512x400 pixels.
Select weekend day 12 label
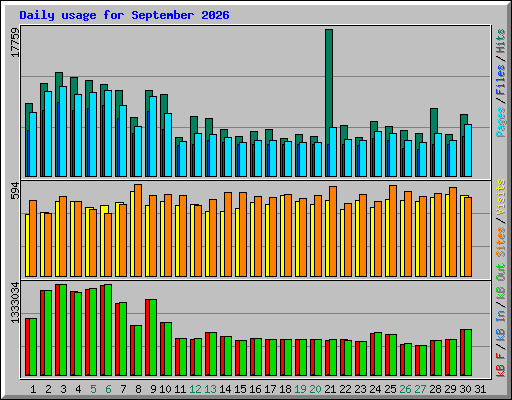pos(195,389)
